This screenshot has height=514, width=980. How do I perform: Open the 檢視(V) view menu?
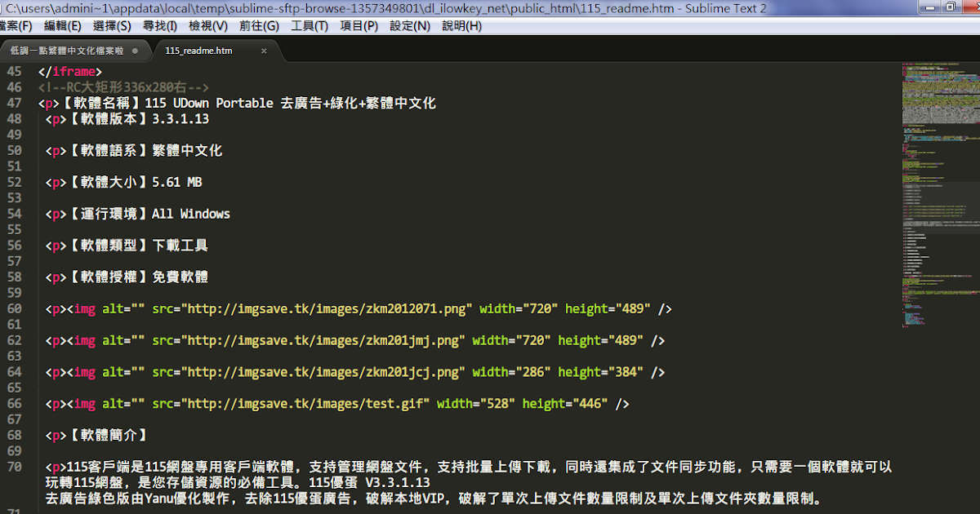pos(208,25)
